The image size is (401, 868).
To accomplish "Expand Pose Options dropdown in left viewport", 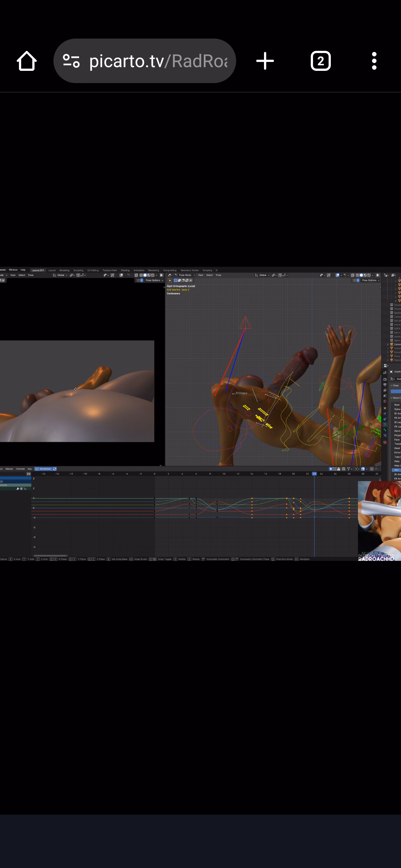I will [x=154, y=280].
